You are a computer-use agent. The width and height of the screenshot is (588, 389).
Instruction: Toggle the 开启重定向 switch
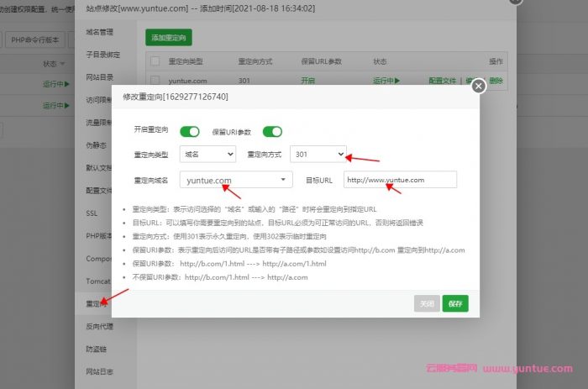pos(190,131)
